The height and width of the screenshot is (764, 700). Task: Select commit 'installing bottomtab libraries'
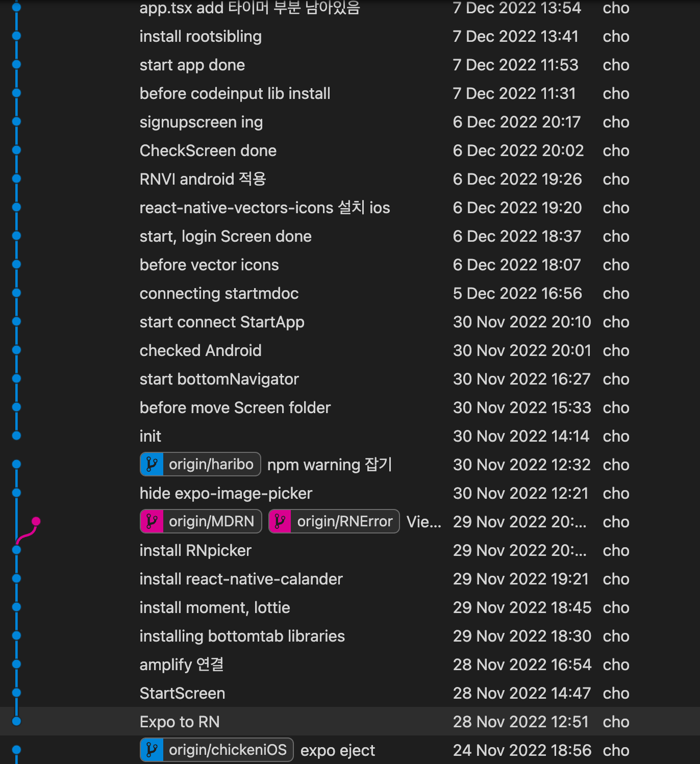[242, 636]
